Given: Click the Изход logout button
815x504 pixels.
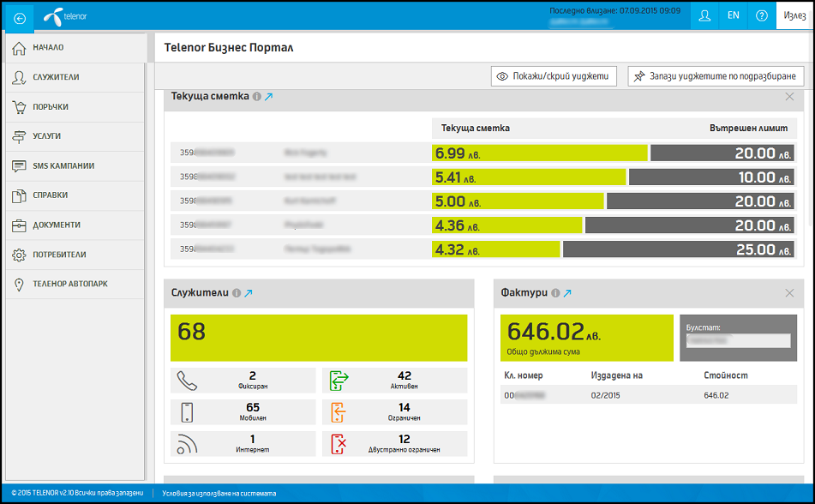Looking at the screenshot, I should tap(794, 15).
